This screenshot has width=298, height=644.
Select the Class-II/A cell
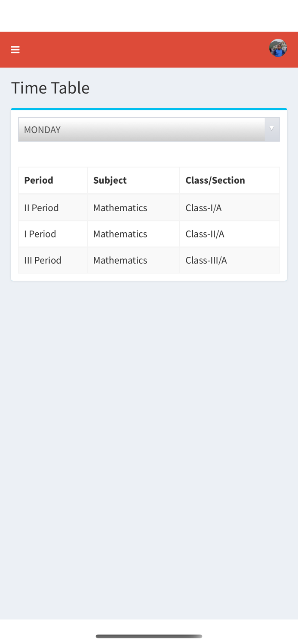pyautogui.click(x=205, y=234)
